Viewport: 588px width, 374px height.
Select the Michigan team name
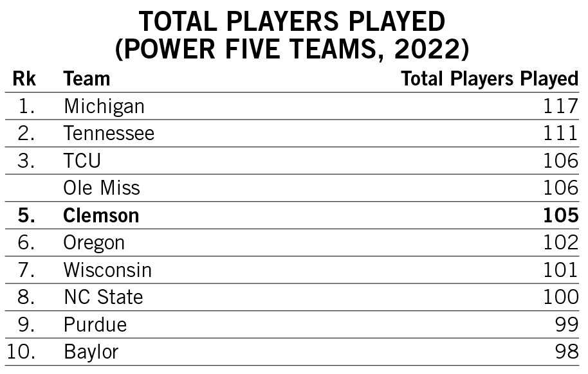(x=104, y=107)
